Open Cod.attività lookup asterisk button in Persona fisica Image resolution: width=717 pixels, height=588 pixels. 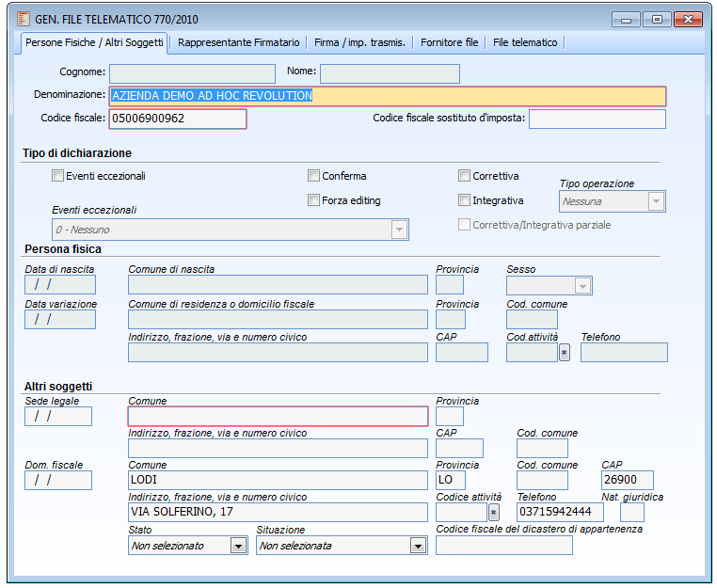click(565, 353)
